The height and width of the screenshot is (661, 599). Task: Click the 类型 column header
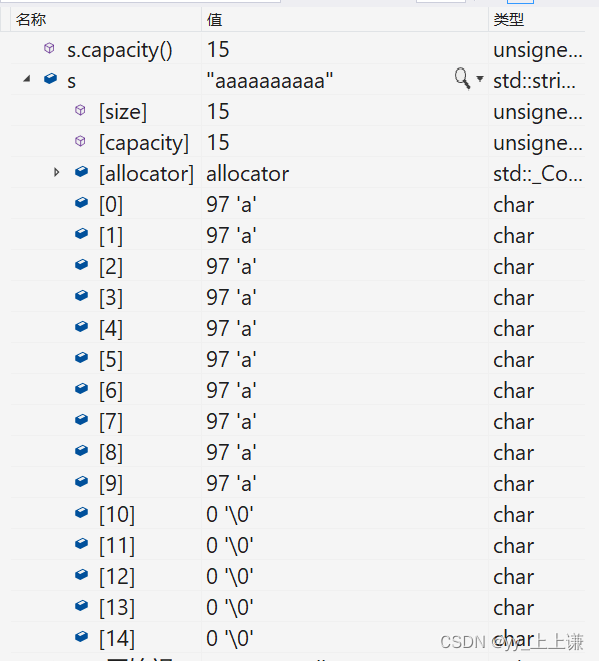click(x=509, y=19)
